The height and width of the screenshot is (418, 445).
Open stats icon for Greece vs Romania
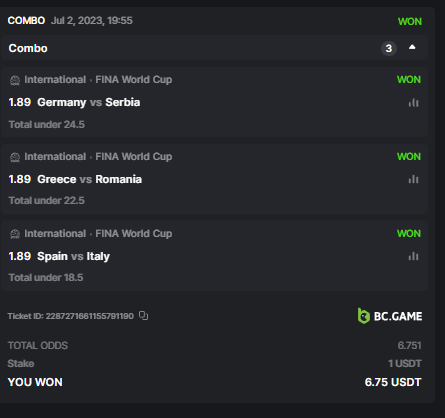(x=413, y=179)
